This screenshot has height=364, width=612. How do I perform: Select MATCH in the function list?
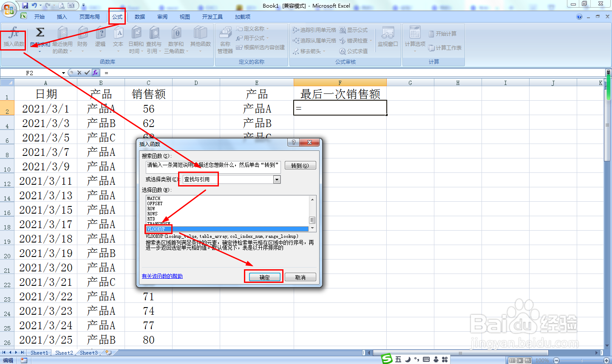tap(154, 198)
